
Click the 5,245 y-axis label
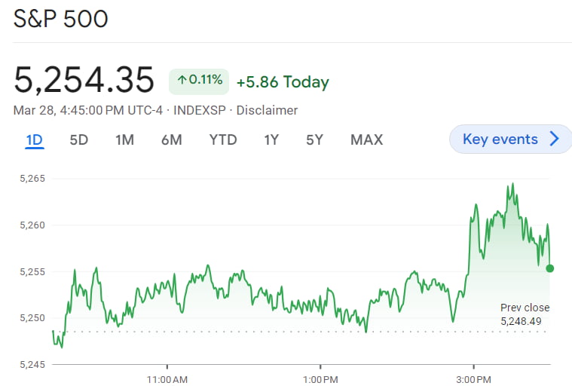pos(32,365)
